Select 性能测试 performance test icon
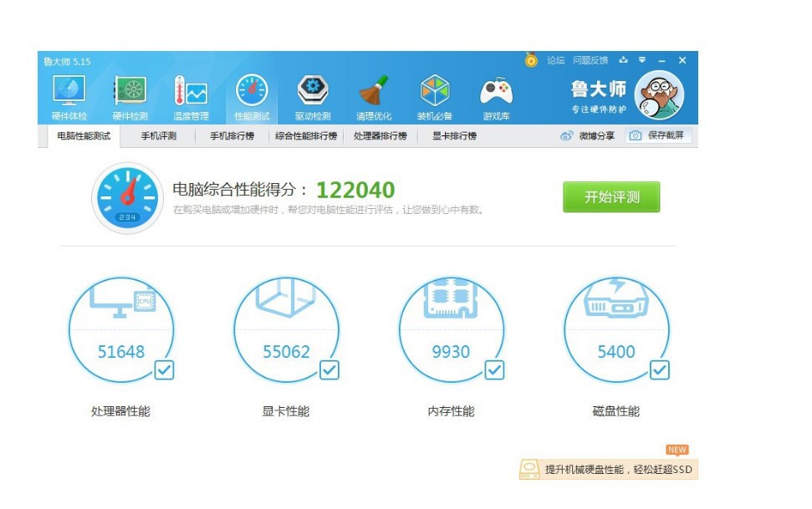This screenshot has width=812, height=509. (252, 97)
